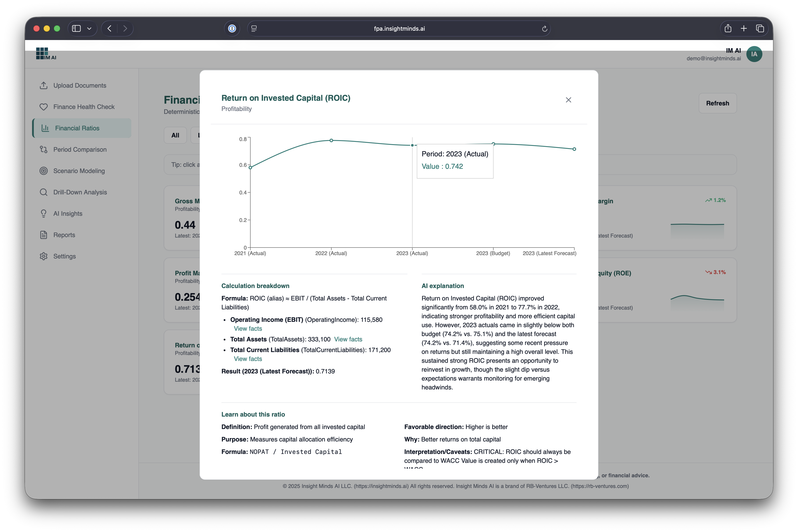Expand the browser sidebar dropdown chevron

coord(89,28)
